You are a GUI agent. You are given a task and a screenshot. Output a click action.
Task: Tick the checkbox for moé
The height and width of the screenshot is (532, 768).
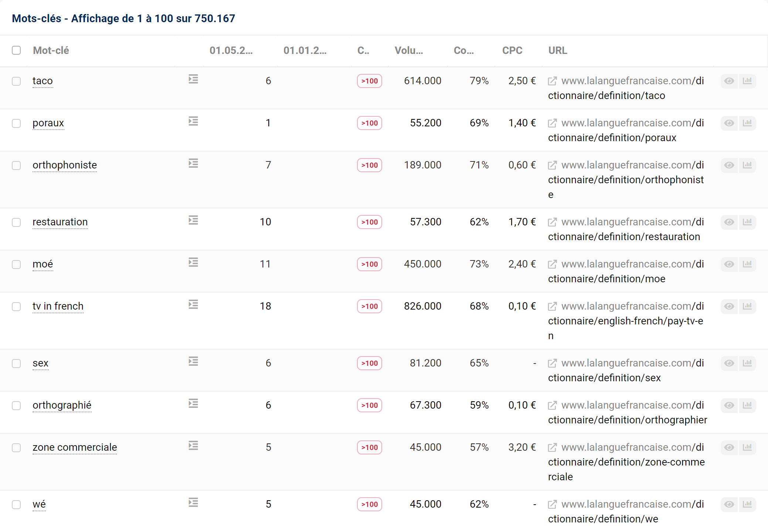(16, 265)
